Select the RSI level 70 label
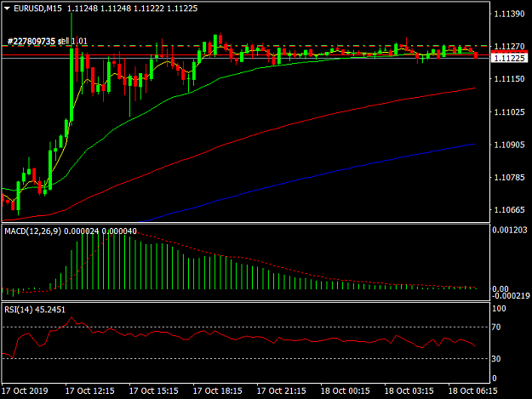This screenshot has height=399, width=532. 496,328
